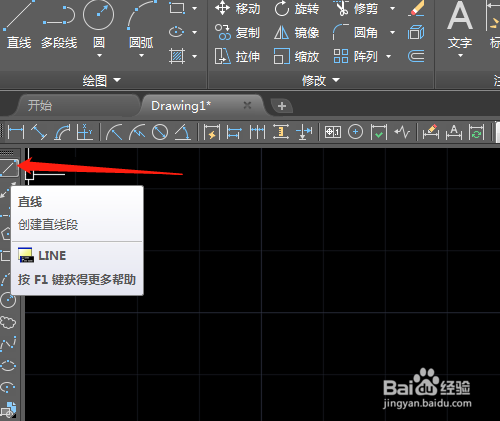
Task: Click the ribbon hatch tool icon
Action: [177, 56]
